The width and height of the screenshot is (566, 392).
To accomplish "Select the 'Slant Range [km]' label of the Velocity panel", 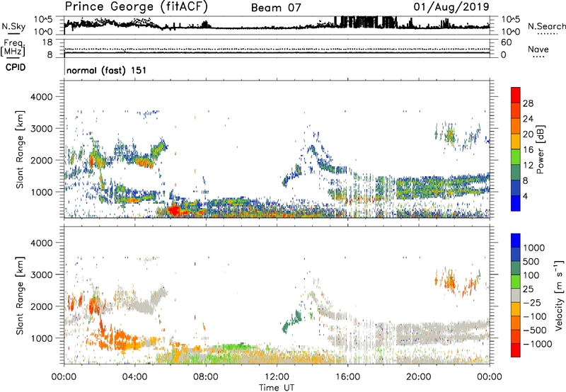I will coord(20,295).
